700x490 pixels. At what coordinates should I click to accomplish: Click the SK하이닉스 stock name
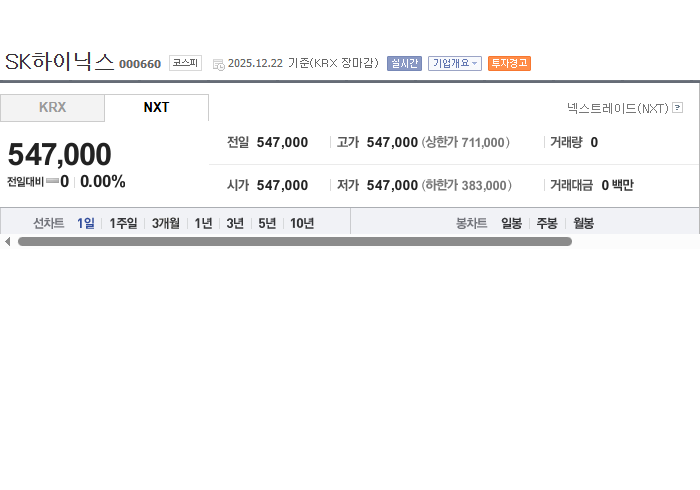click(x=59, y=62)
